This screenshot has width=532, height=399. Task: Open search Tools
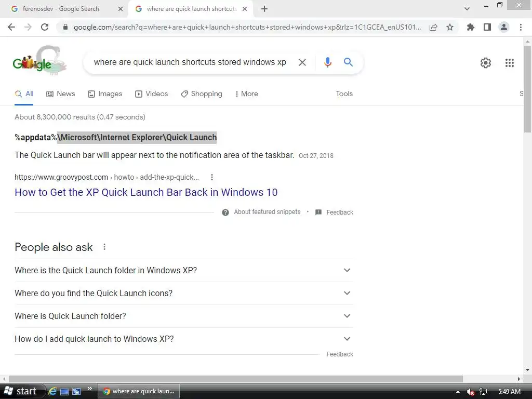pyautogui.click(x=344, y=94)
